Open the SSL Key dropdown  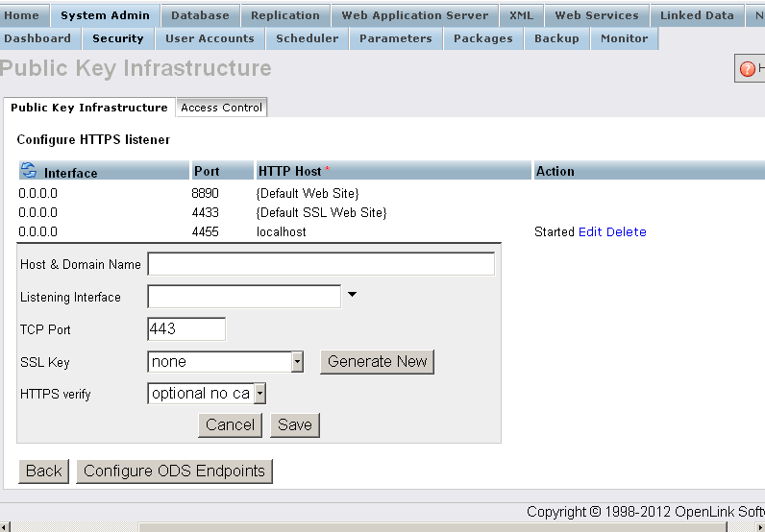coord(297,361)
